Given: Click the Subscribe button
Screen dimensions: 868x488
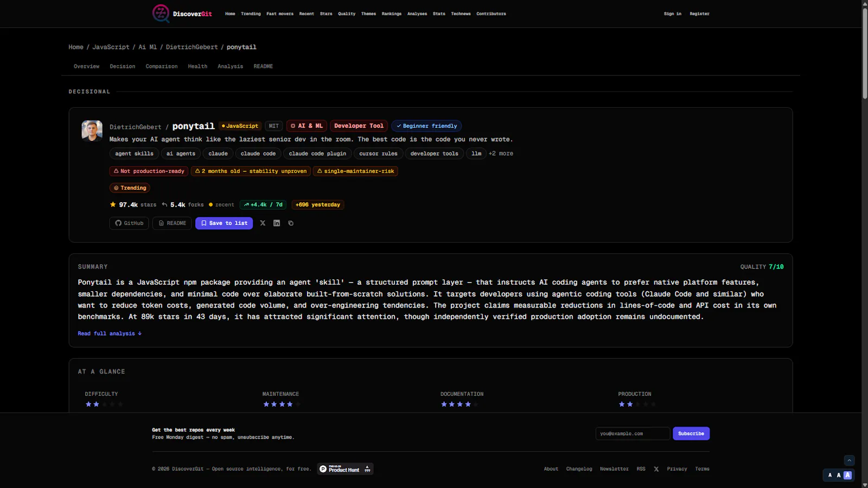Looking at the screenshot, I should pyautogui.click(x=691, y=433).
